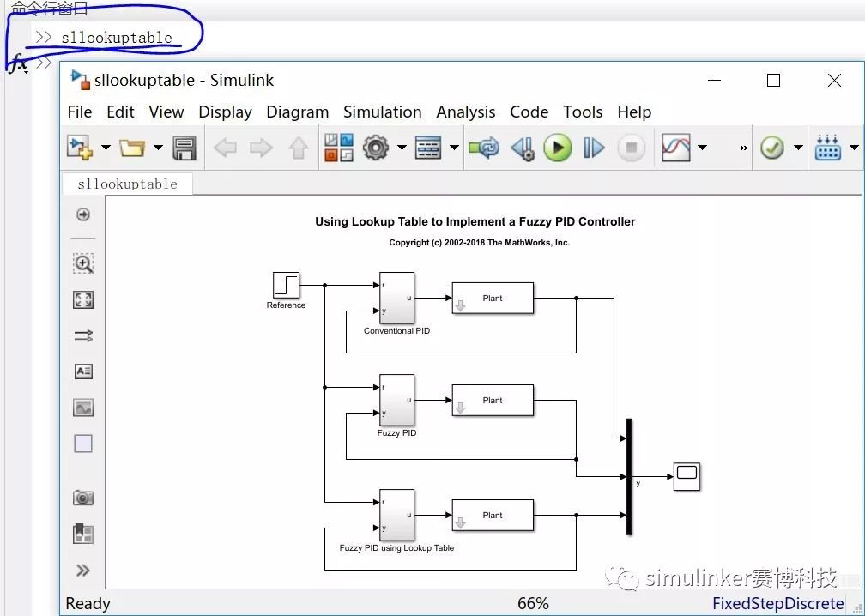Open the Edit menu
This screenshot has width=865, height=616.
tap(120, 112)
